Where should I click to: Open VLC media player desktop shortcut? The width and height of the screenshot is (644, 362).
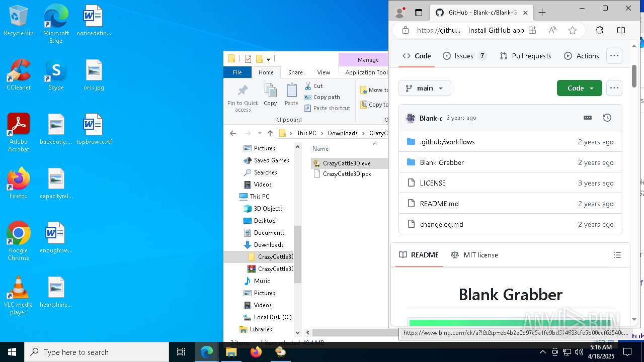18,296
